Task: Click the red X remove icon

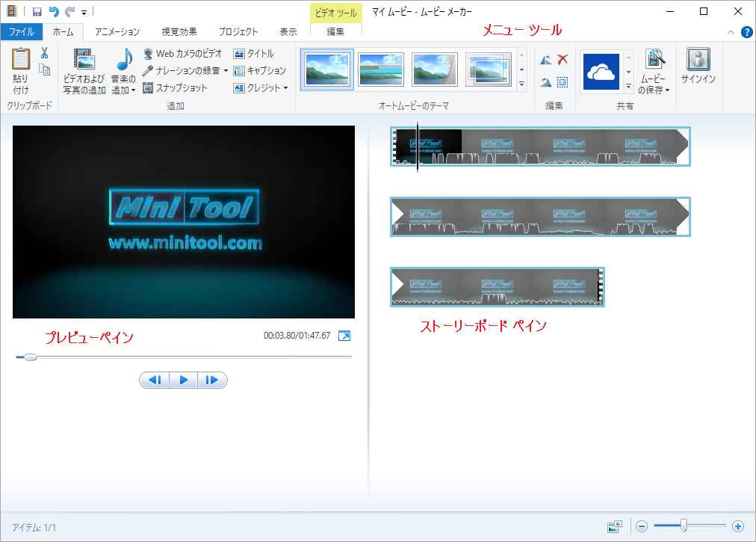Action: 563,60
